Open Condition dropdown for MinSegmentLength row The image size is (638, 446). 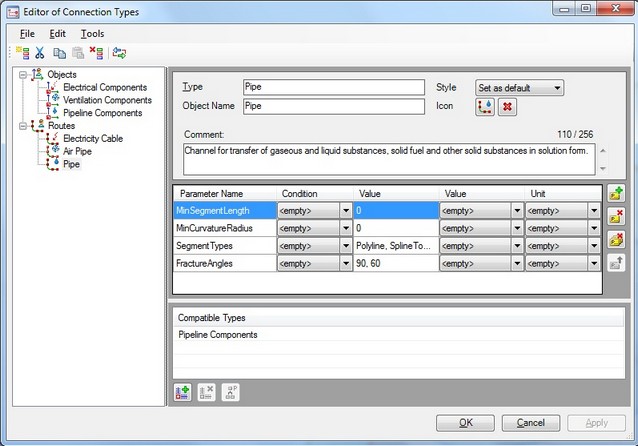pyautogui.click(x=346, y=211)
